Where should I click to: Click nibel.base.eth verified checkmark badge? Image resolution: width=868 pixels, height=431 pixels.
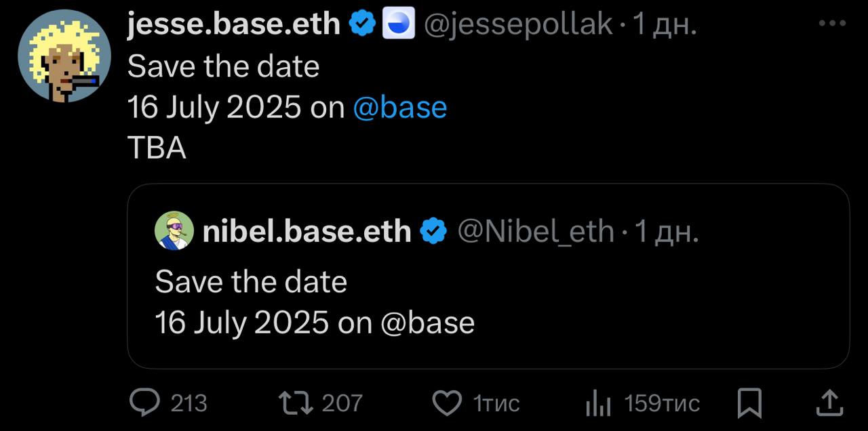(433, 232)
